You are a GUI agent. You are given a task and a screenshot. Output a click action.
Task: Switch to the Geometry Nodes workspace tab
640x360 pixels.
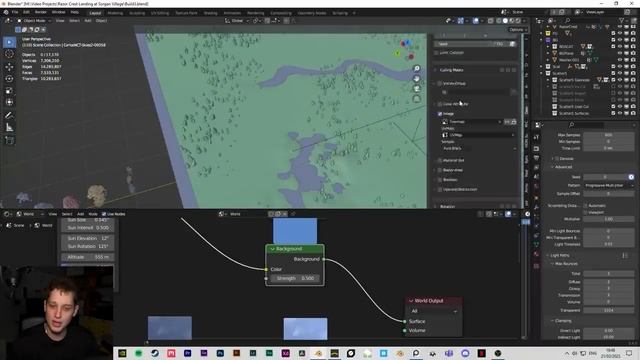coord(312,13)
